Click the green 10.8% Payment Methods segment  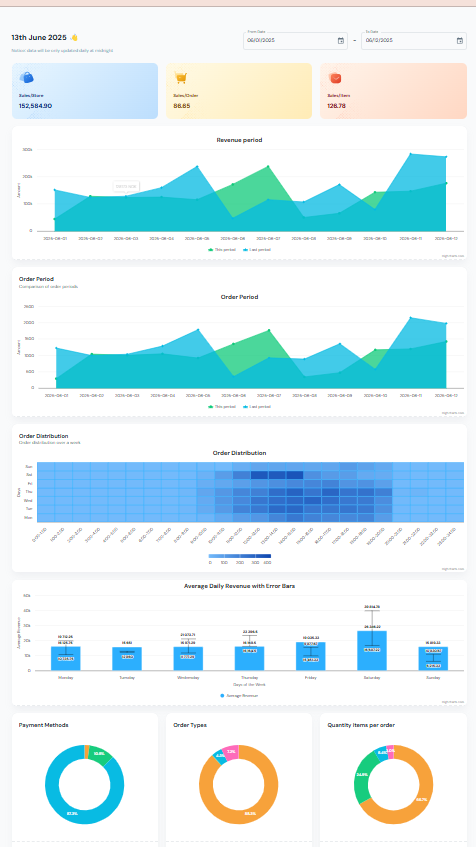pos(100,754)
